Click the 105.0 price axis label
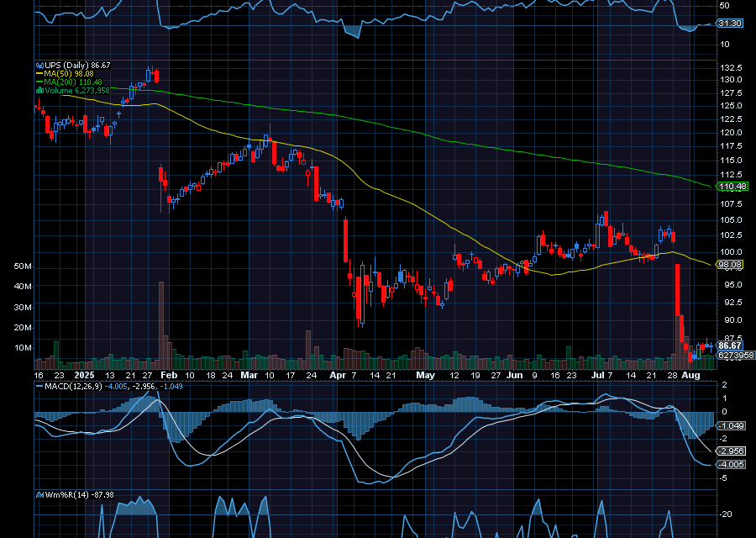The height and width of the screenshot is (538, 756). [731, 220]
